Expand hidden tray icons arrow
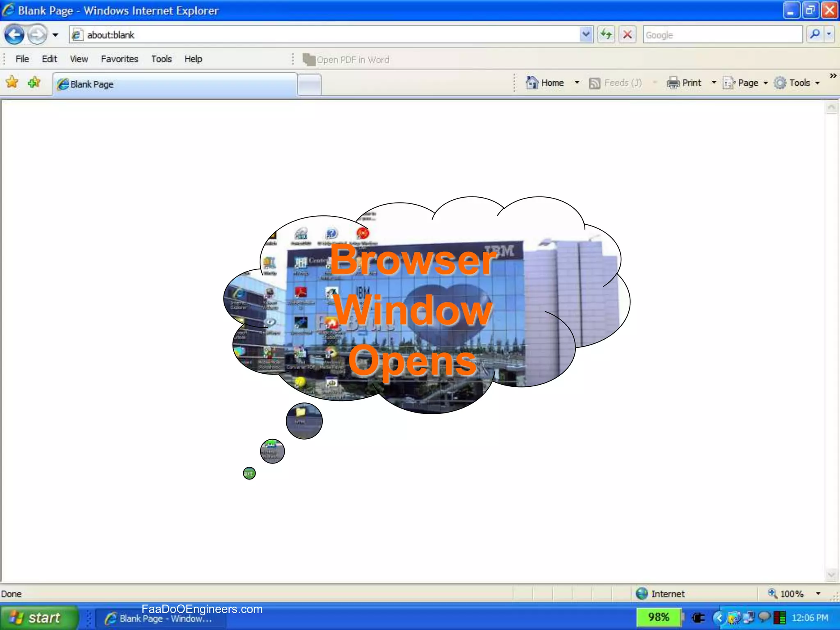The width and height of the screenshot is (840, 630). click(x=719, y=617)
